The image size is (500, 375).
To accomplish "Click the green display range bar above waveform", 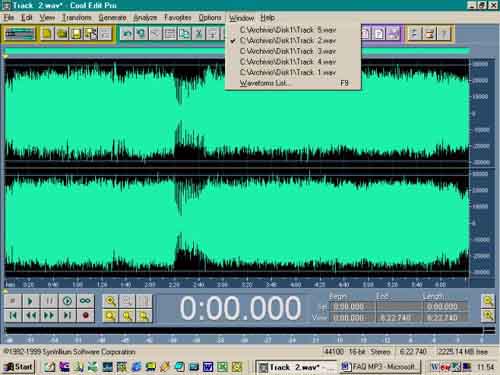I will (237, 51).
